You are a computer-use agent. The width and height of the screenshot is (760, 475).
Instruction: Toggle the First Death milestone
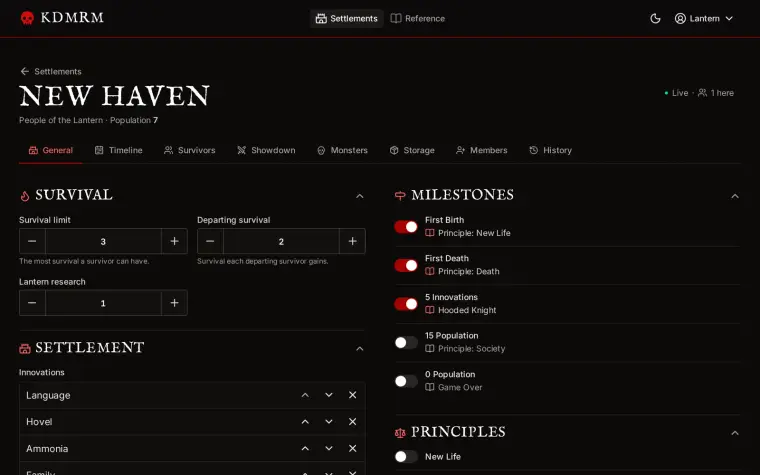tap(406, 265)
